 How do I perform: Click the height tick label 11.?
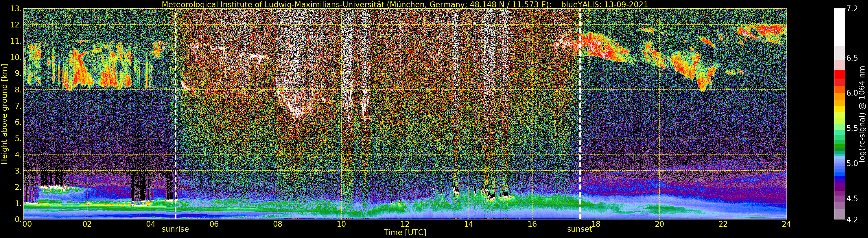(x=16, y=41)
